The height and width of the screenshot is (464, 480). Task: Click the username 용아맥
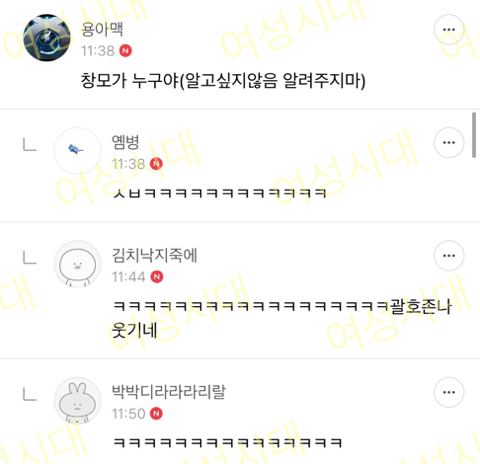[x=102, y=29]
